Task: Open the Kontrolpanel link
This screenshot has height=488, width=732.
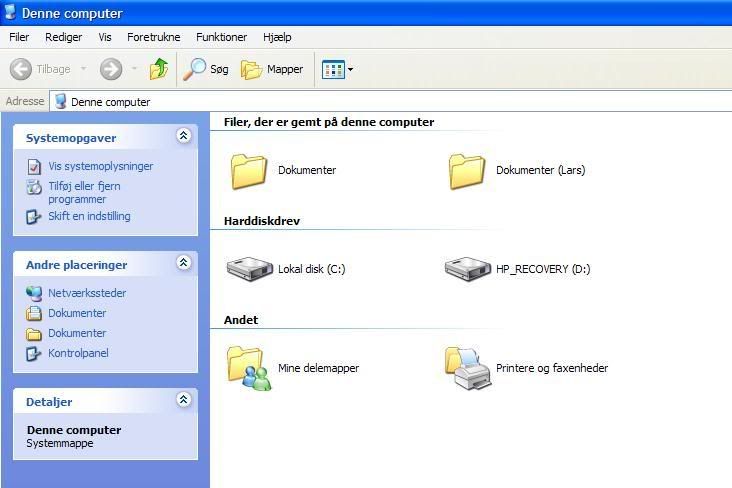Action: pyautogui.click(x=78, y=353)
